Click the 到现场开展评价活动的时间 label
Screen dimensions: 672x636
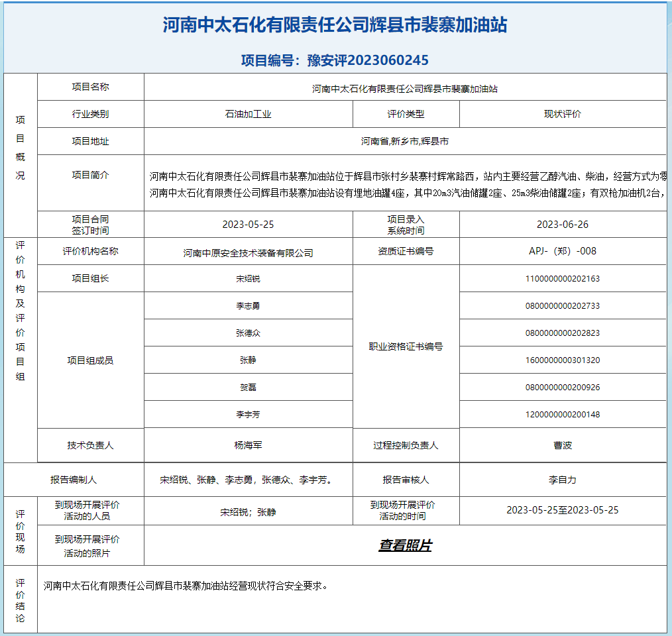[402, 510]
